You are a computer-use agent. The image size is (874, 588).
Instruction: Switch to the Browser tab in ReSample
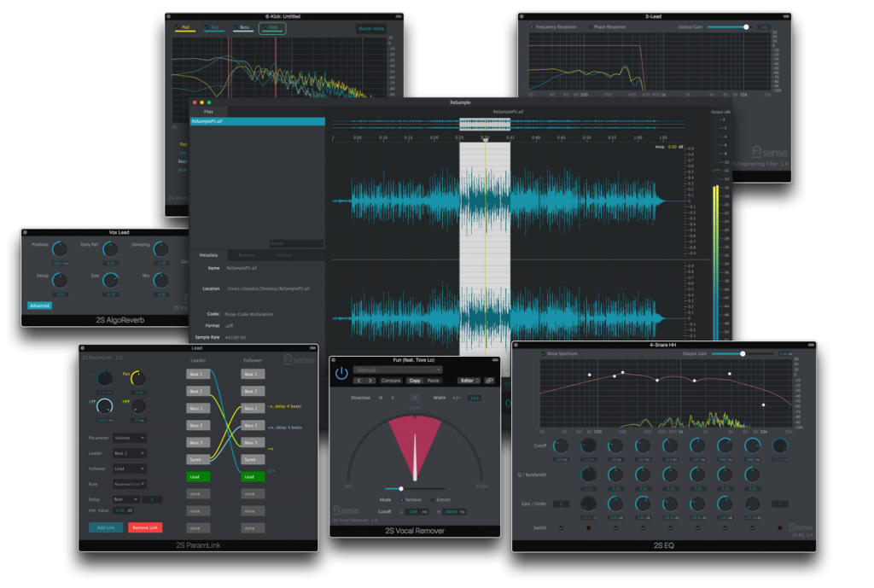(247, 255)
